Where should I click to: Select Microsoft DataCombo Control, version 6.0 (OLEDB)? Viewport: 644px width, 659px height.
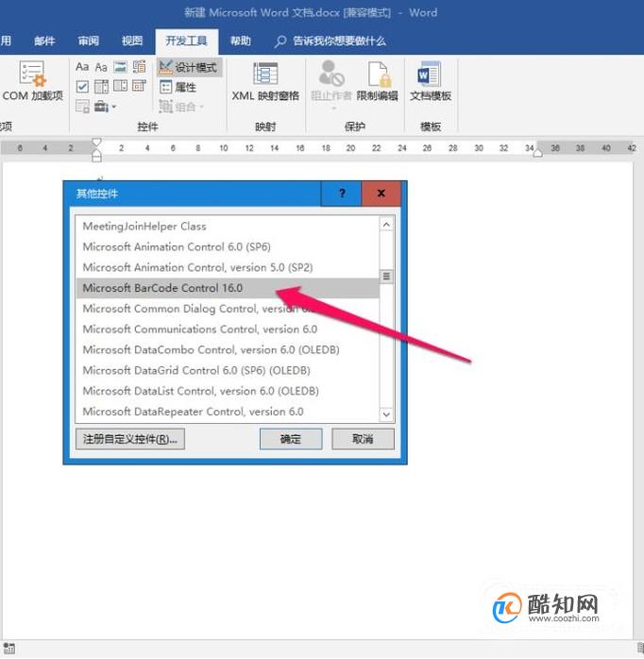228,349
